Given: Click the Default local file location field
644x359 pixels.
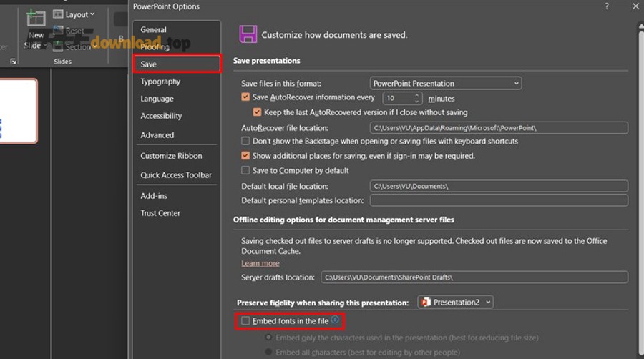Looking at the screenshot, I should point(499,186).
